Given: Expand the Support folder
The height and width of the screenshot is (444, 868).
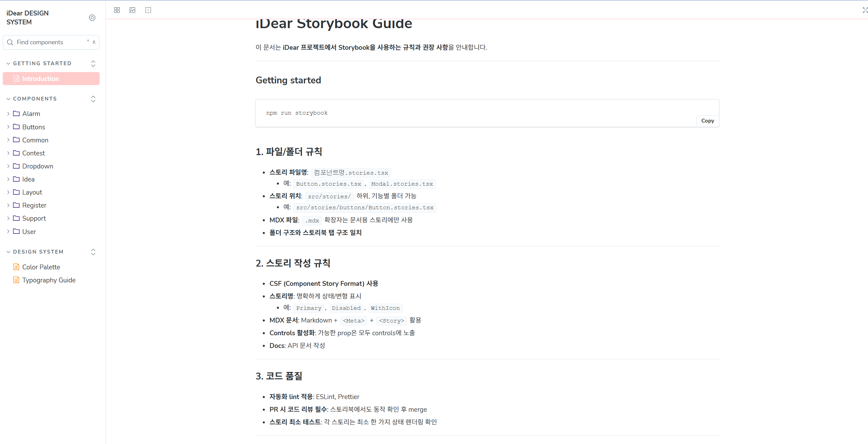Looking at the screenshot, I should (x=34, y=218).
